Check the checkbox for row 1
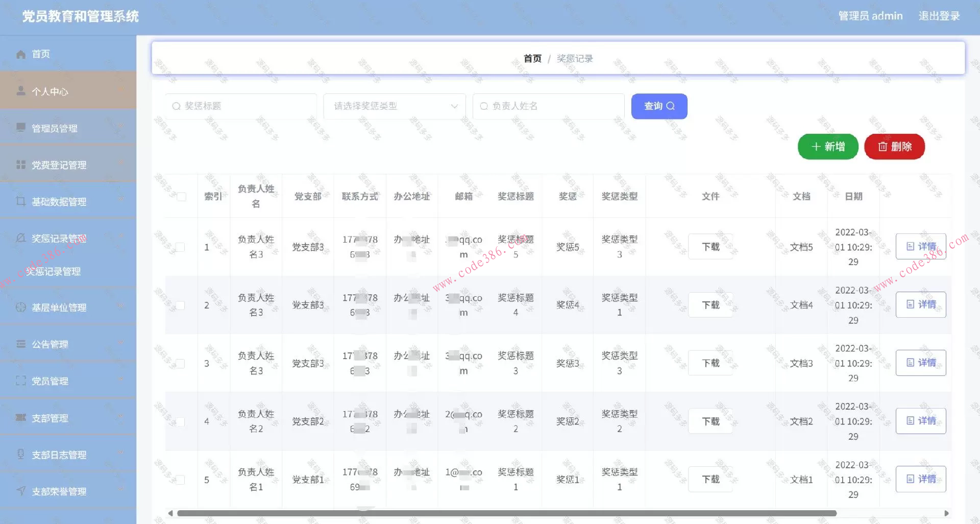The height and width of the screenshot is (524, 980). pos(180,247)
